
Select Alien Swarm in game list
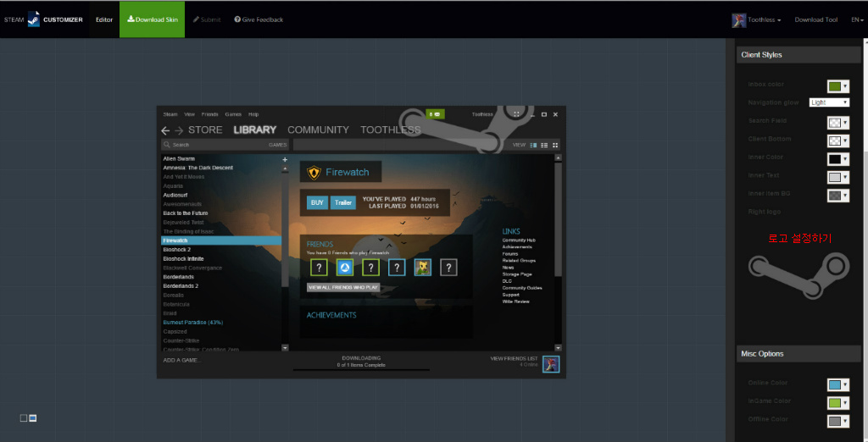pos(179,159)
